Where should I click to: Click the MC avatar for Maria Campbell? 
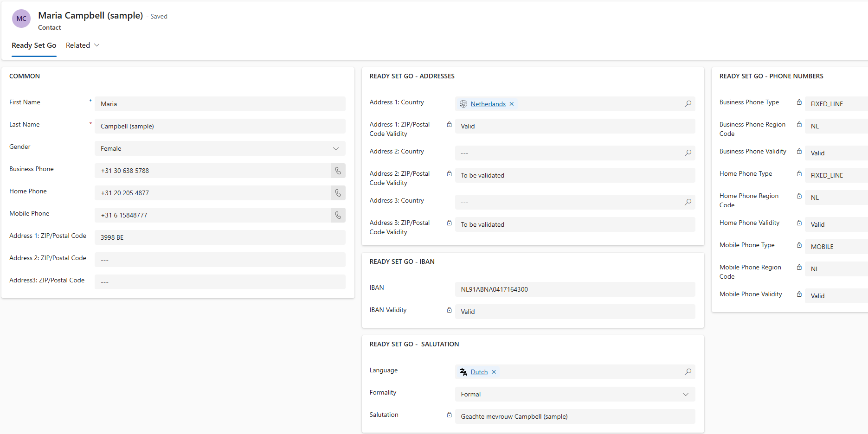click(21, 19)
